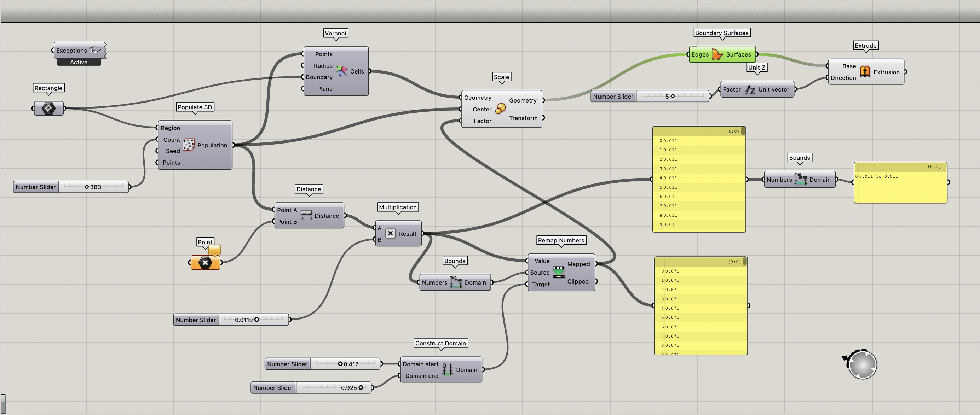Click the Active status under Exceptions
Image resolution: width=980 pixels, height=415 pixels.
tap(79, 62)
